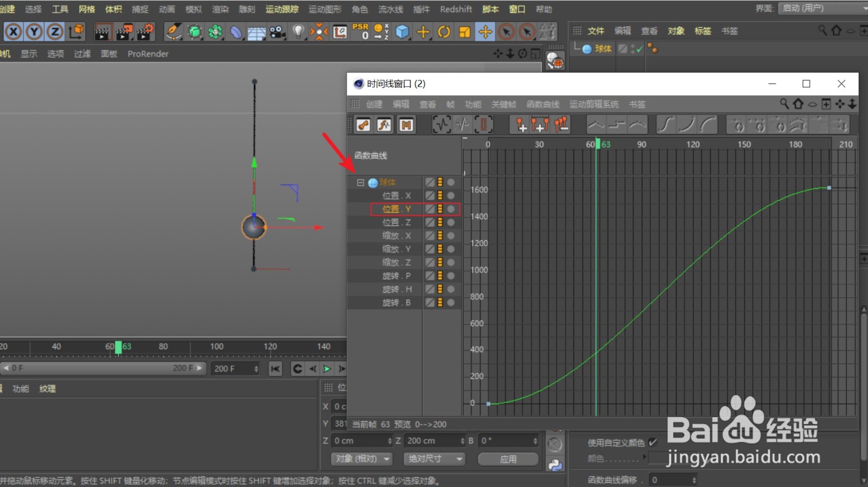
Task: Collapse the 球体 tree node in timeline
Action: click(360, 182)
